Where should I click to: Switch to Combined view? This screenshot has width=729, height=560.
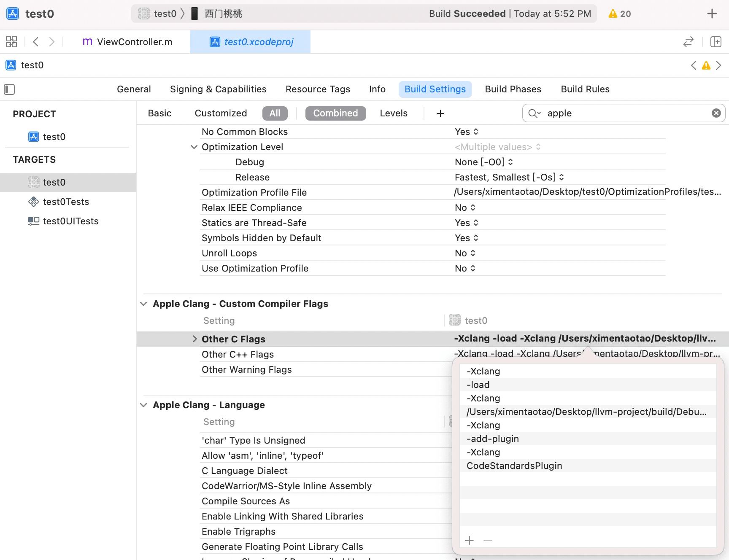[335, 113]
